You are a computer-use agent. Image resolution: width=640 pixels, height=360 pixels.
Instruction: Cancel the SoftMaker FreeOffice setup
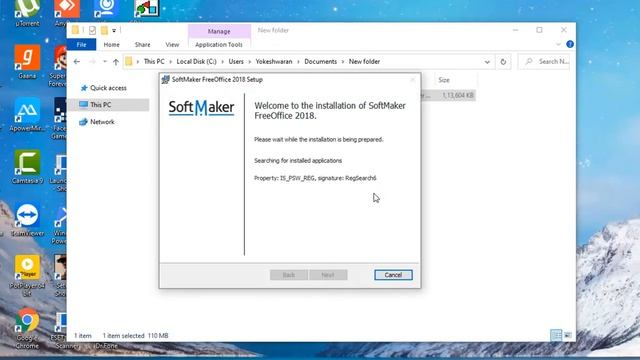click(393, 275)
